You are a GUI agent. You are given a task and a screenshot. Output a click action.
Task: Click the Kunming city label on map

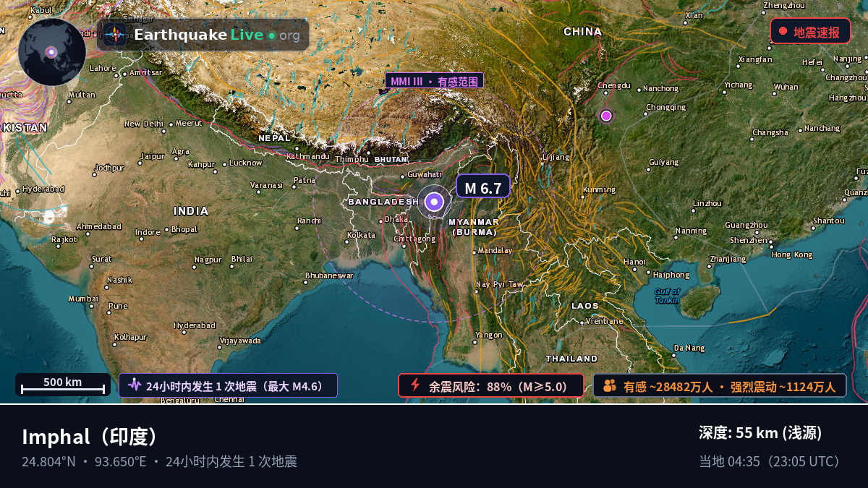click(x=599, y=189)
